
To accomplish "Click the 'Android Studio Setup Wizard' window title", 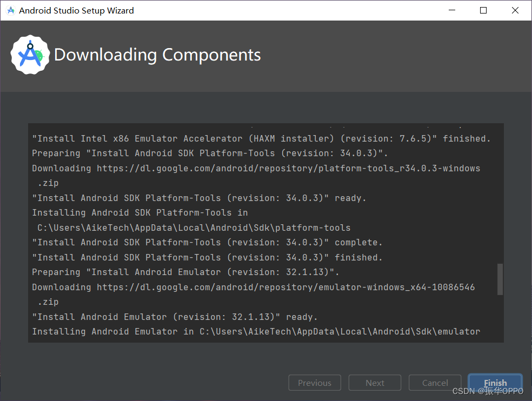I will [76, 10].
